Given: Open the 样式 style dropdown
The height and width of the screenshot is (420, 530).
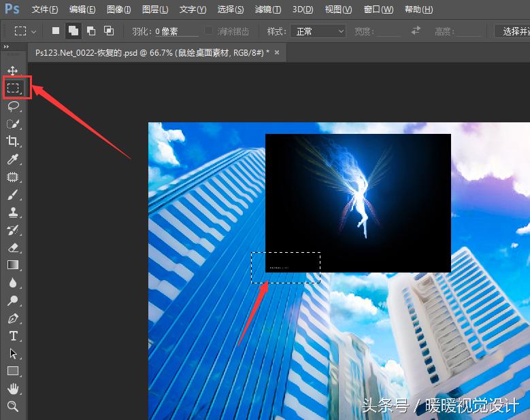Looking at the screenshot, I should (x=318, y=31).
